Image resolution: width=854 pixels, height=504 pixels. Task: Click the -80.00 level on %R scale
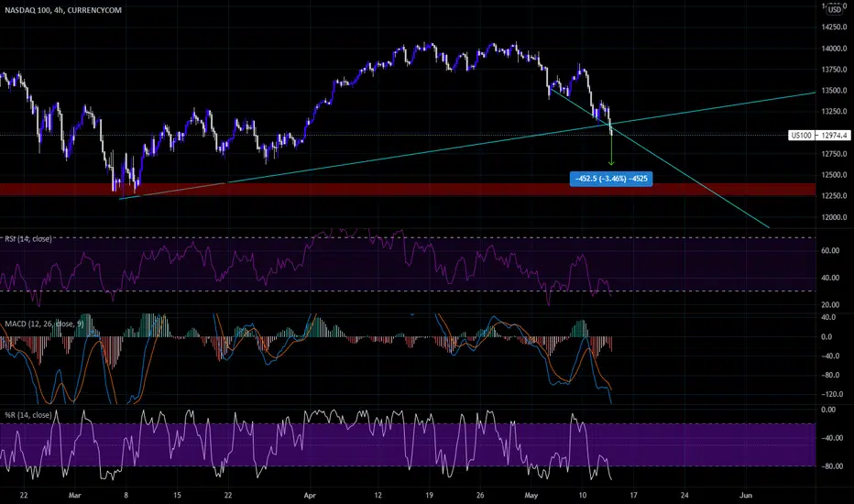830,466
